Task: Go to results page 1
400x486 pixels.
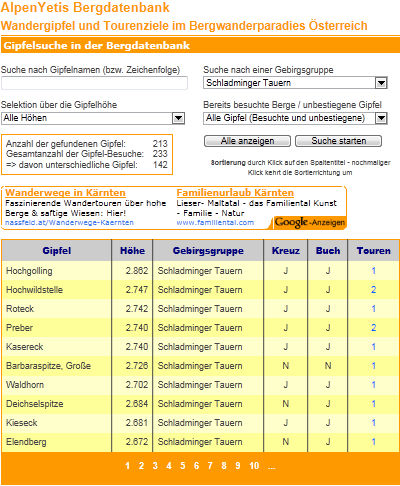Action: [x=127, y=466]
